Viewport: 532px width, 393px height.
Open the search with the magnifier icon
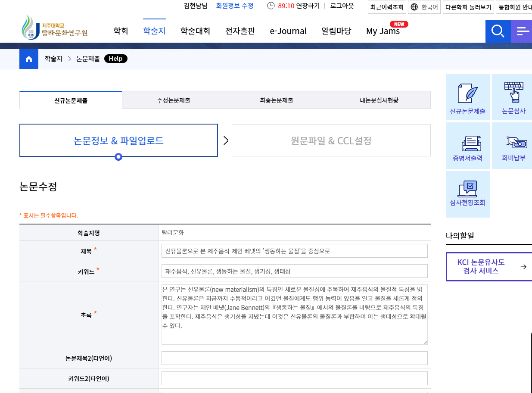498,31
